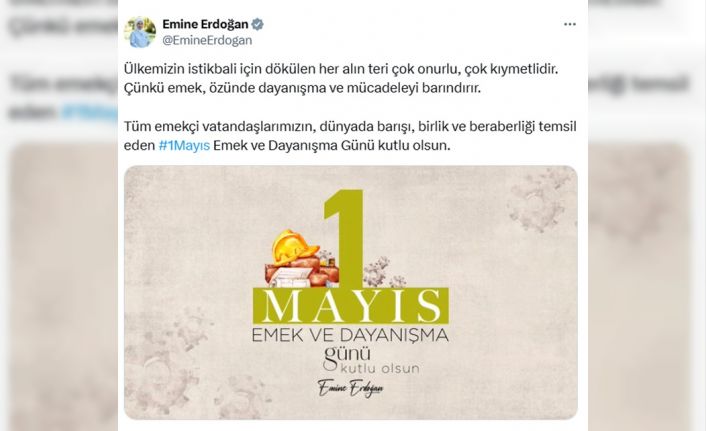Open Emine Erdoğan's profile avatar
This screenshot has width=706, height=431.
click(x=140, y=32)
